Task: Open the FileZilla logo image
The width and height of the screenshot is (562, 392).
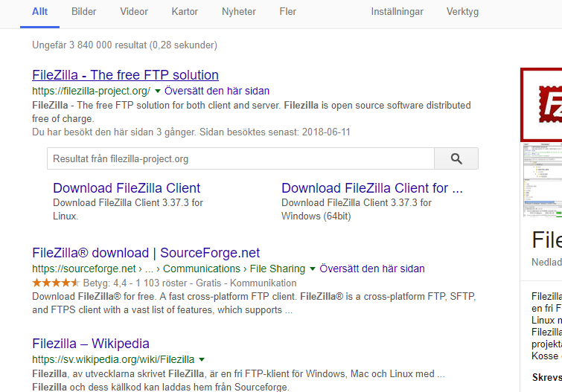Action: 541,105
